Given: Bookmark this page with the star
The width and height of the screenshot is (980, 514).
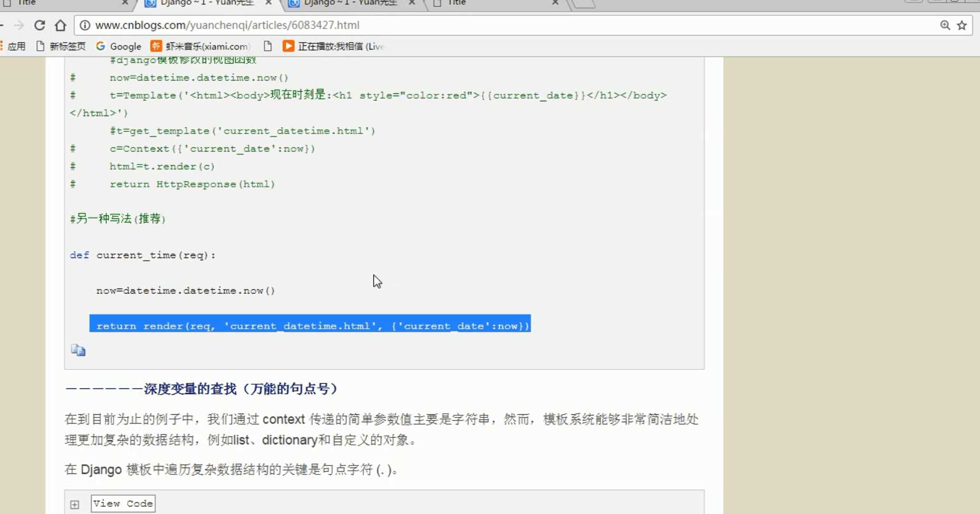Looking at the screenshot, I should (962, 25).
